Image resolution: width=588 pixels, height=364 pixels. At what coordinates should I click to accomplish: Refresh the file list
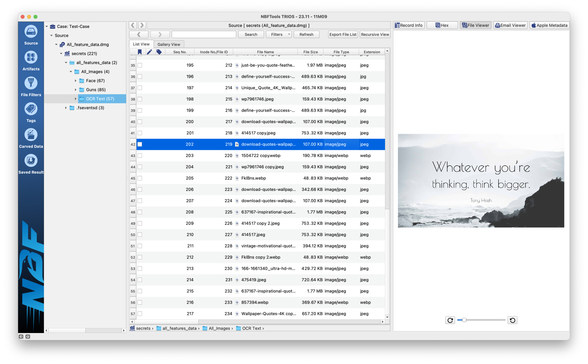306,34
